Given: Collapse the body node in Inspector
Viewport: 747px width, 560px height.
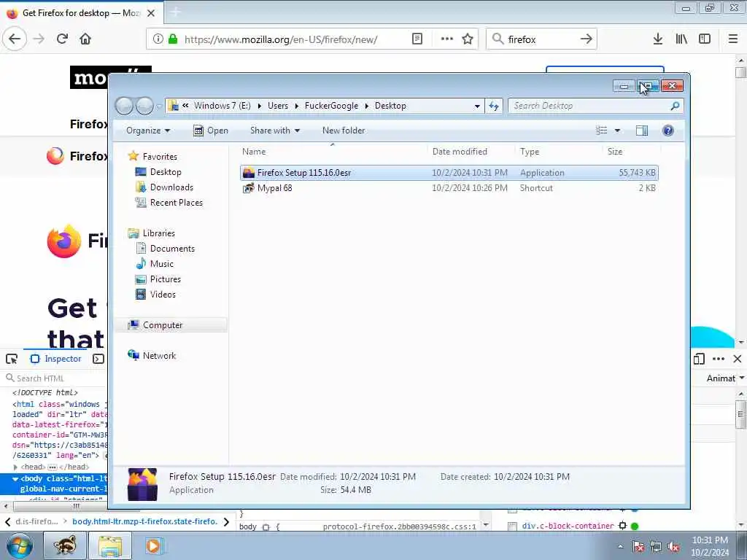Looking at the screenshot, I should pyautogui.click(x=15, y=479).
